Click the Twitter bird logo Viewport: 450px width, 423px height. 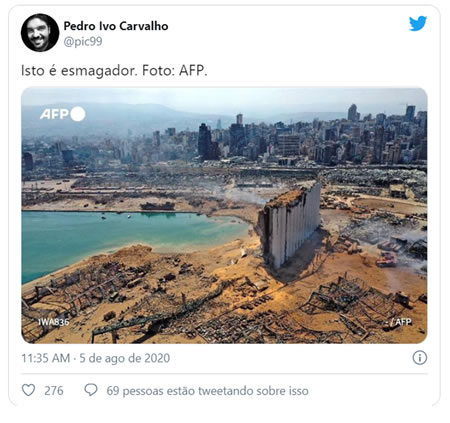[x=418, y=23]
